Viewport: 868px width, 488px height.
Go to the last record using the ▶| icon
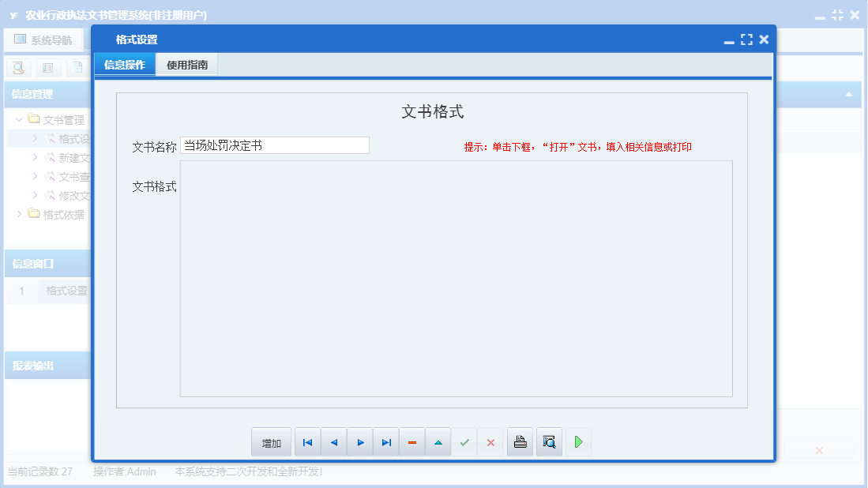386,441
